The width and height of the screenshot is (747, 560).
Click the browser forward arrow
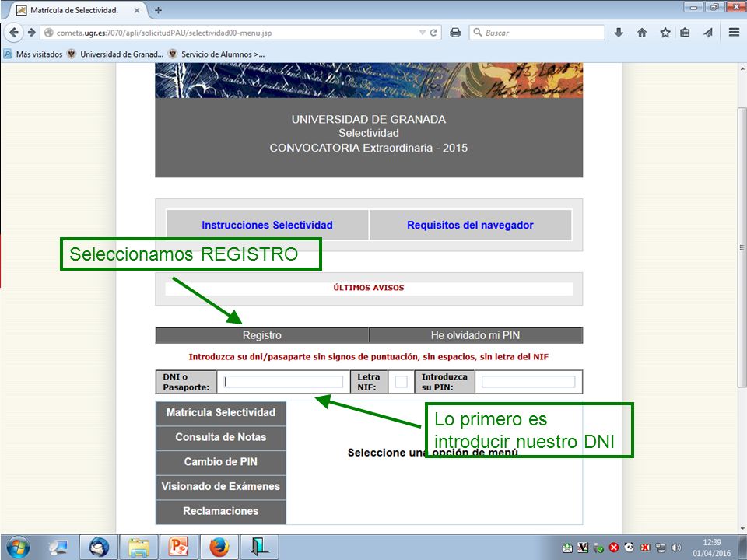[x=31, y=33]
